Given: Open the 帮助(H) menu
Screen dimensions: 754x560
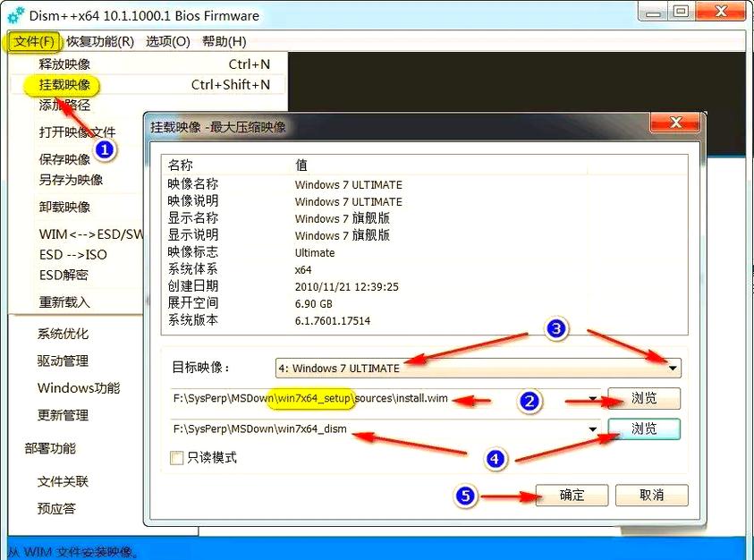Looking at the screenshot, I should pyautogui.click(x=225, y=42).
